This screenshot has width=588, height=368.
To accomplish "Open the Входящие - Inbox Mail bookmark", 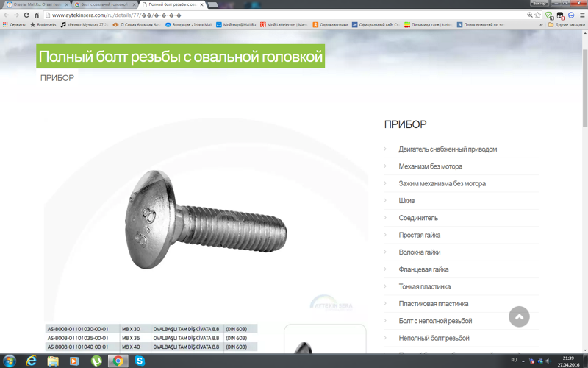I will pyautogui.click(x=188, y=25).
